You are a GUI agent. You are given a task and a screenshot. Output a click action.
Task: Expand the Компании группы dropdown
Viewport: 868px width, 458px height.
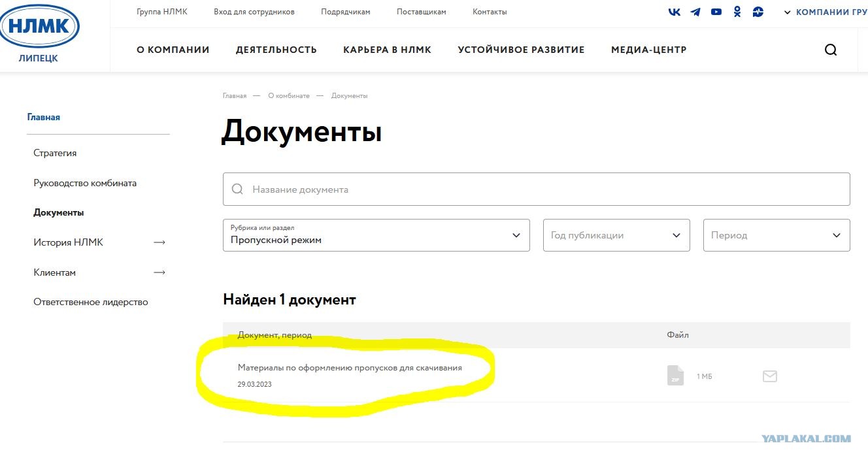click(x=826, y=12)
